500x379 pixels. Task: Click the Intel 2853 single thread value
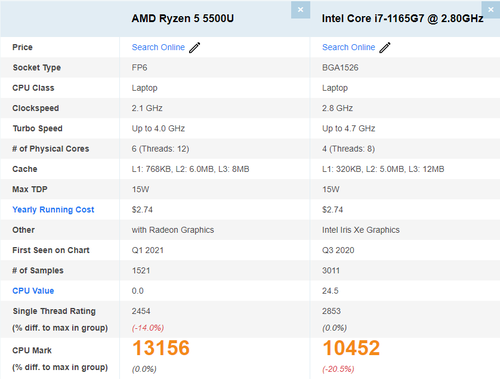pos(331,311)
